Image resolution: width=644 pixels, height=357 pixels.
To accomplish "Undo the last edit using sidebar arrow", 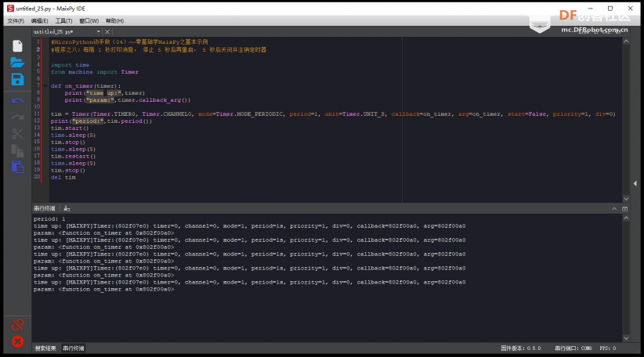I will (x=17, y=100).
